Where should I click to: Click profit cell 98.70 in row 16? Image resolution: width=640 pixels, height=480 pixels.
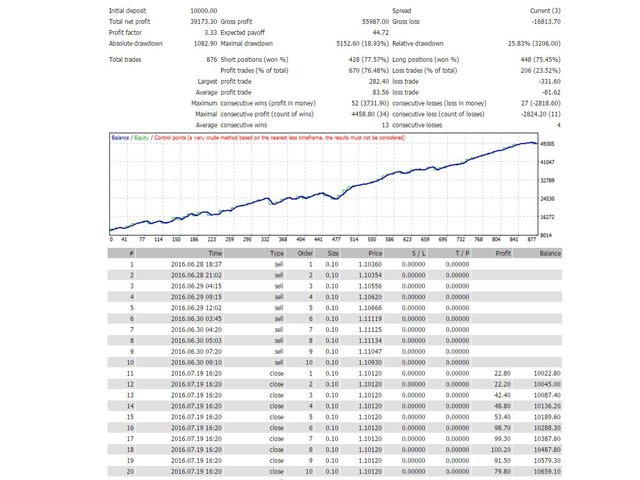pos(502,428)
